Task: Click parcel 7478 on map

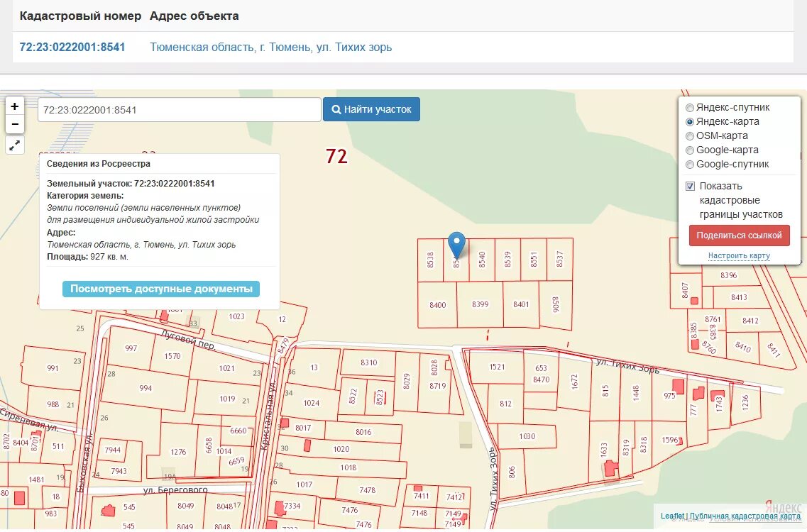Action: (367, 490)
